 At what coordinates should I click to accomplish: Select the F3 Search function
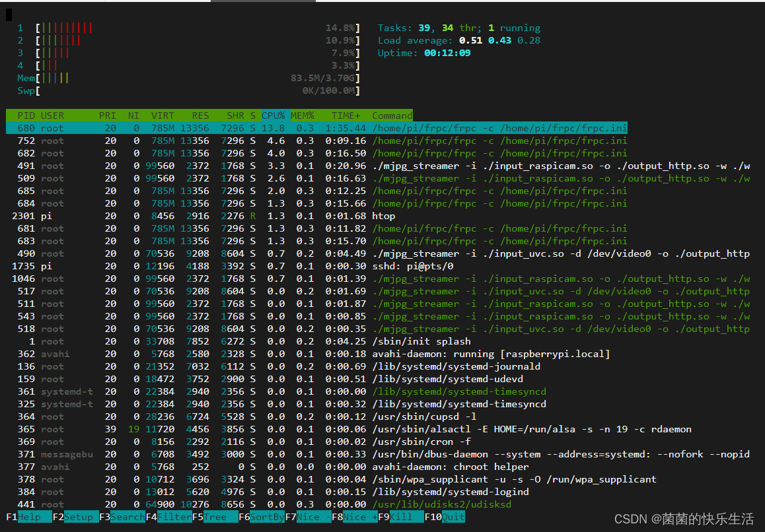[122, 517]
